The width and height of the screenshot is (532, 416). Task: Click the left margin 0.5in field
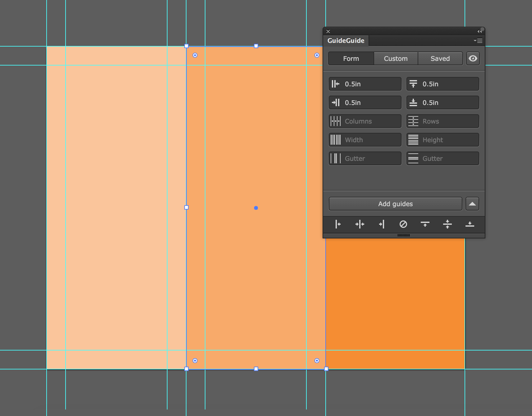[365, 84]
